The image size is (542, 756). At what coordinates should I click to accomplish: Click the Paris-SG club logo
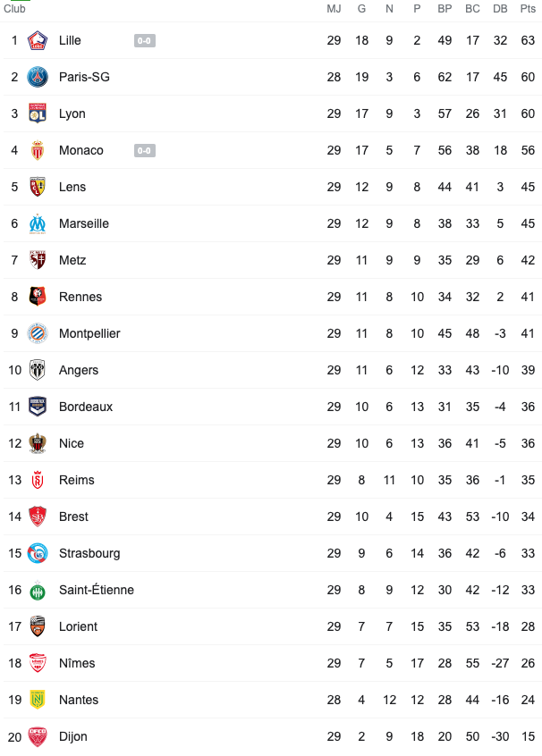click(38, 77)
